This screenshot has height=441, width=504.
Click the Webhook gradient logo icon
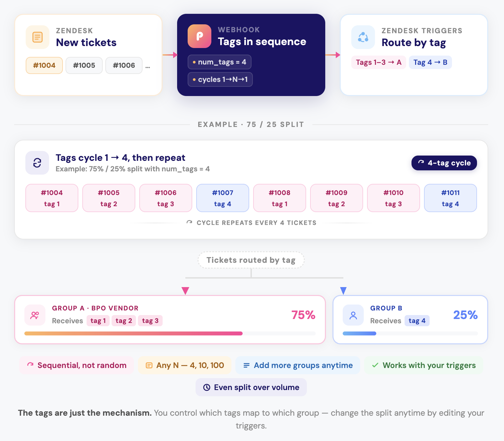(199, 36)
